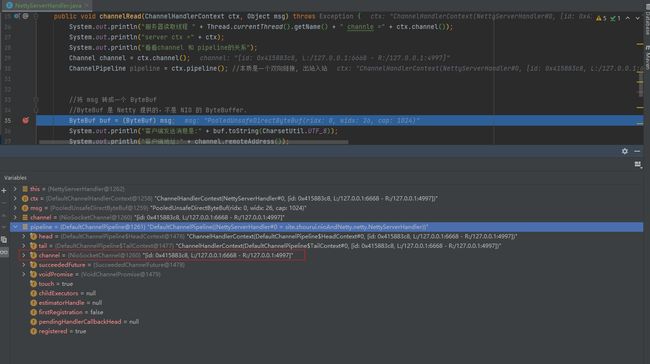The width and height of the screenshot is (650, 364).
Task: Select the 'pendingHandlerCallbackHead = null' field
Action: [x=327, y=322]
